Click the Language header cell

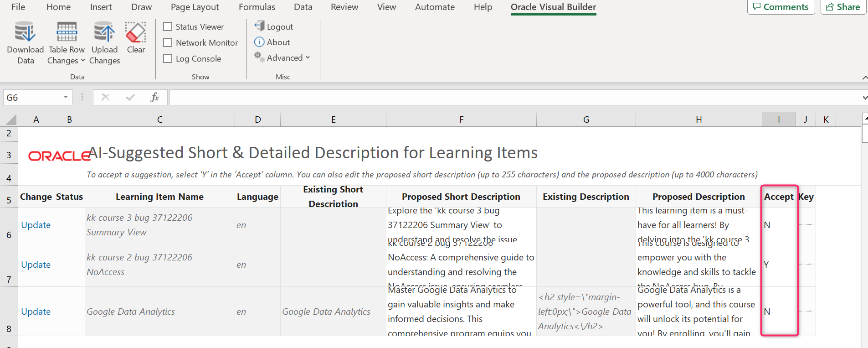(257, 197)
